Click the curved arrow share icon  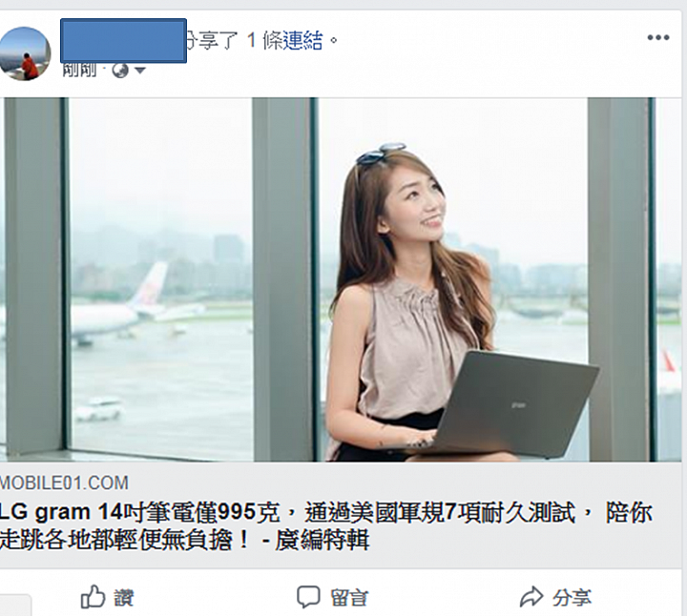tap(531, 597)
